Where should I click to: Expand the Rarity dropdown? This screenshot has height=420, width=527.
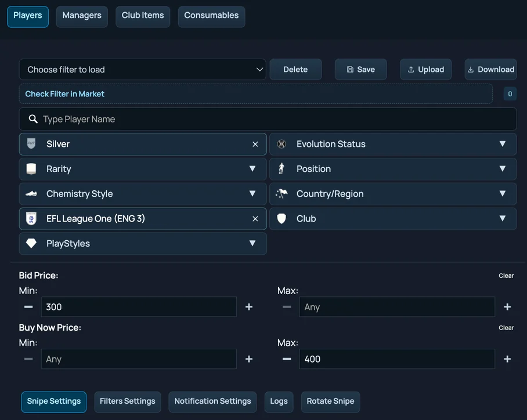143,169
